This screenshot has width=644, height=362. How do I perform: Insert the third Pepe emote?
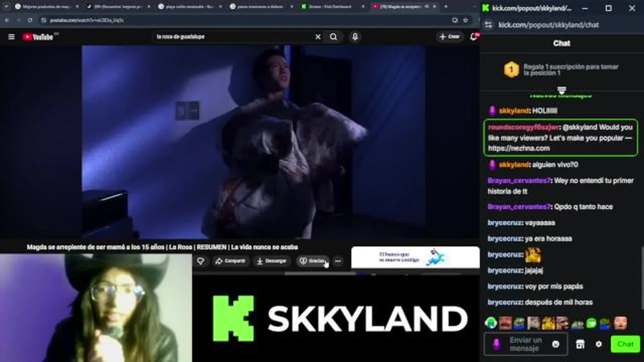tap(520, 323)
